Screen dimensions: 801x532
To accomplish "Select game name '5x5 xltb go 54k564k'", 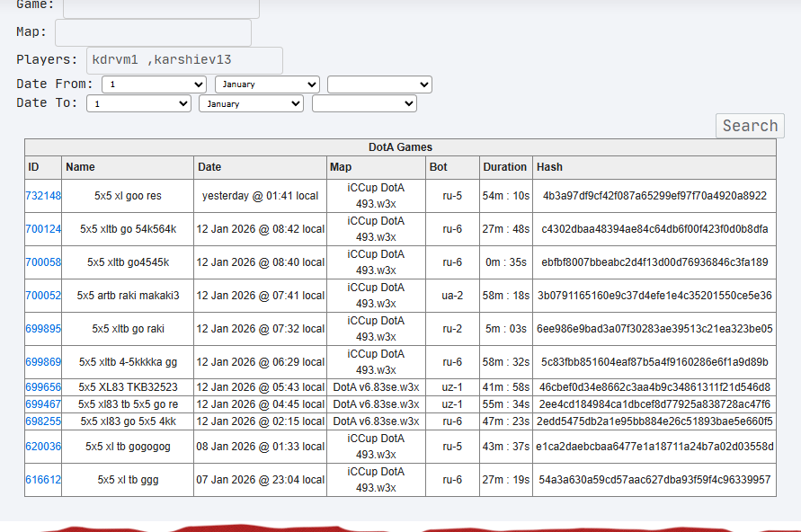I will tap(128, 229).
